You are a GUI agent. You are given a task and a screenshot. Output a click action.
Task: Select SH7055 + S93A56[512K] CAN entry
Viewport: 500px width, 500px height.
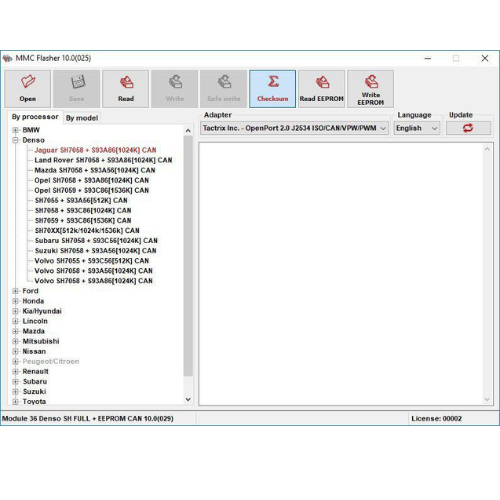[81, 200]
